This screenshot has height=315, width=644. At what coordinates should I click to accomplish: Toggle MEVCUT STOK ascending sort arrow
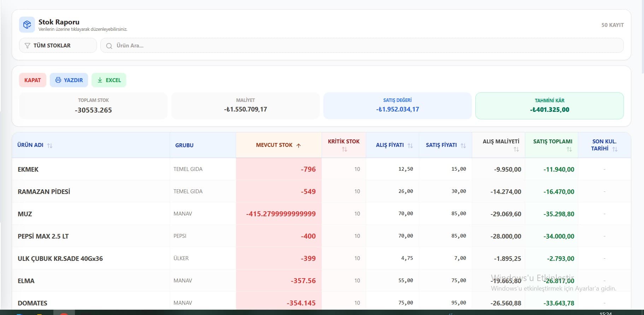[299, 145]
